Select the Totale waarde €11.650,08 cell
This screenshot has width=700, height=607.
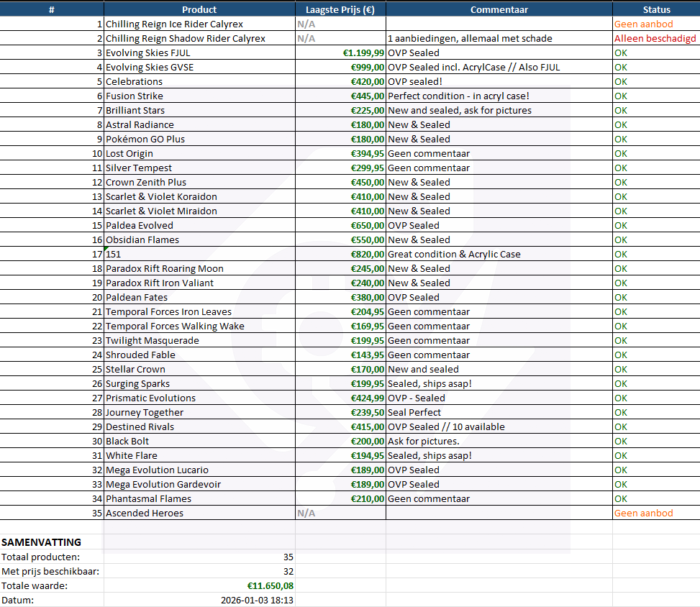[x=199, y=585]
